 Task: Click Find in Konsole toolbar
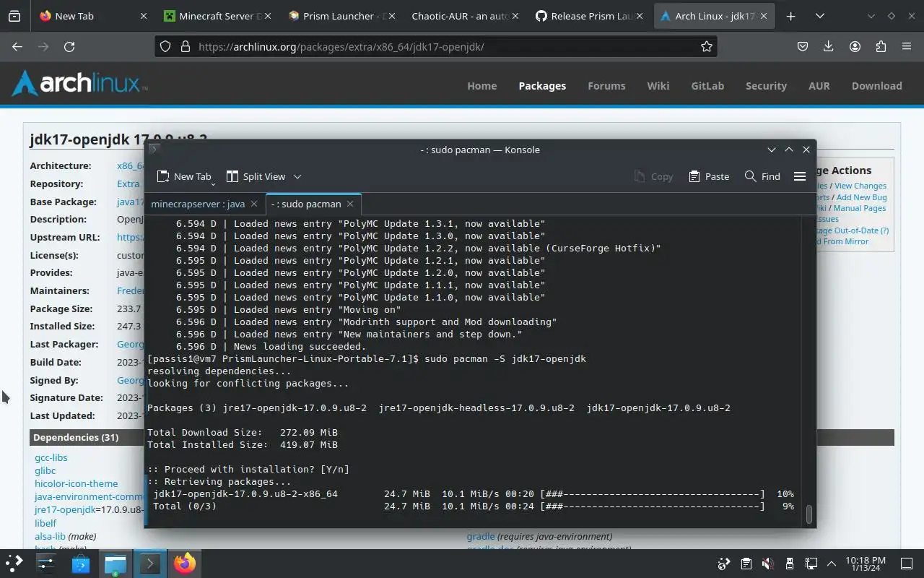click(762, 176)
